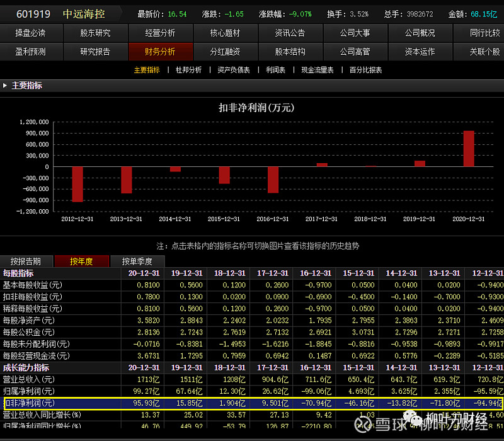Screen dimensions: 504x441
Task: Switch table to 按年度 view
Action: coord(82,261)
